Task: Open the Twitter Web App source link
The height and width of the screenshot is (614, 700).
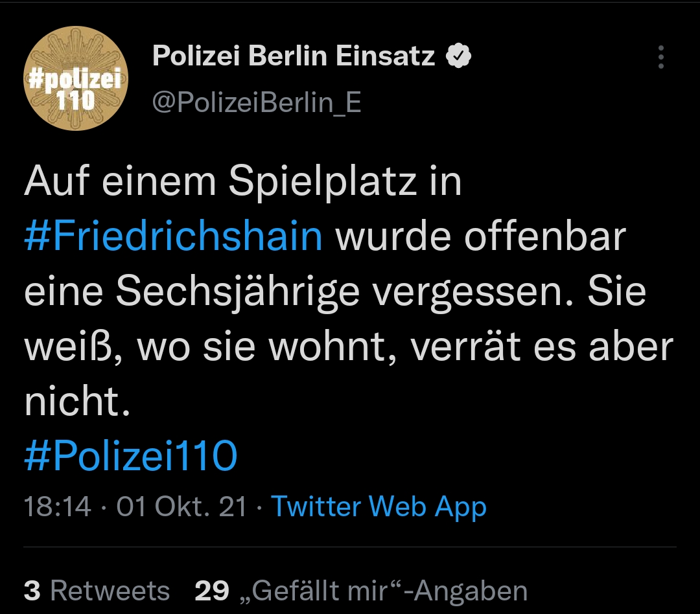Action: coord(379,506)
